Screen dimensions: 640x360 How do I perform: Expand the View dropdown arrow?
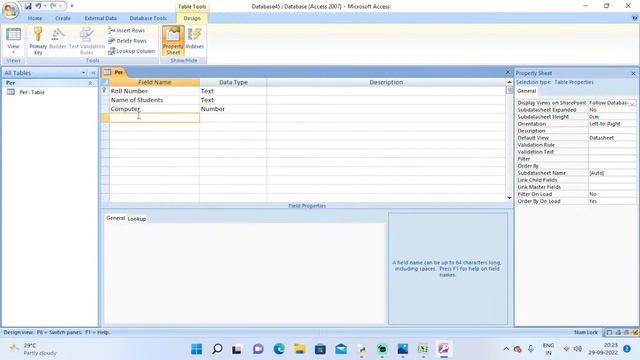click(x=13, y=52)
